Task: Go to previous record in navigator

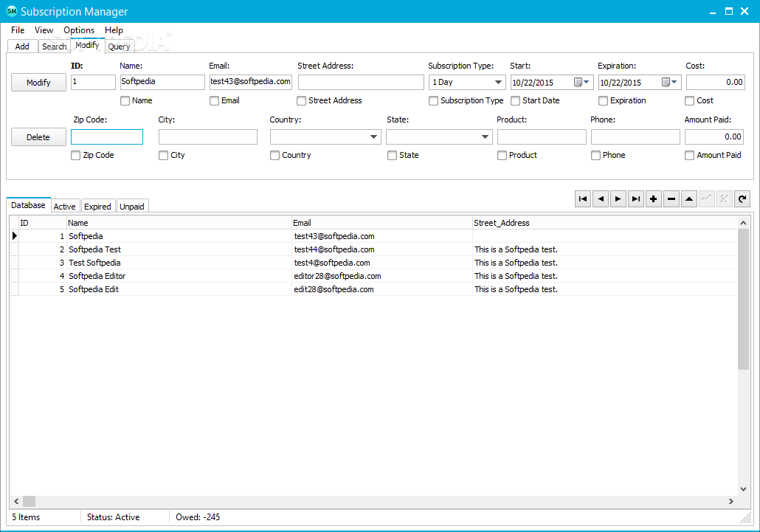Action: point(601,198)
